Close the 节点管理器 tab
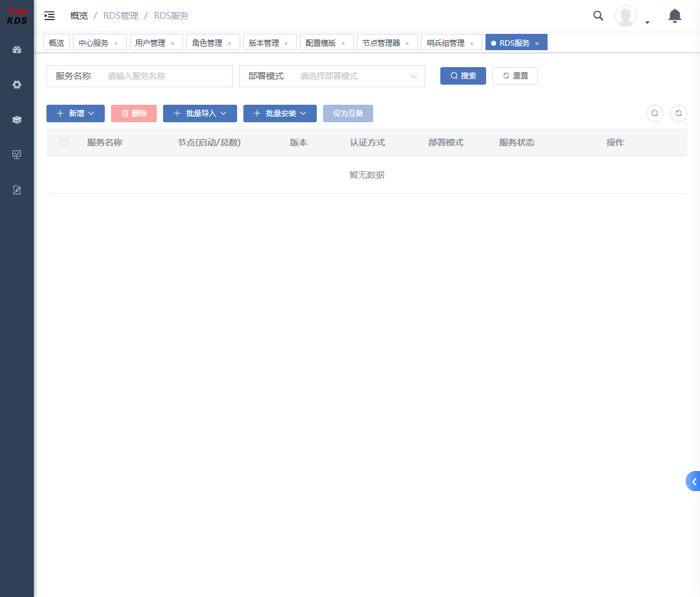Screen dimensions: 700x597 click(407, 43)
